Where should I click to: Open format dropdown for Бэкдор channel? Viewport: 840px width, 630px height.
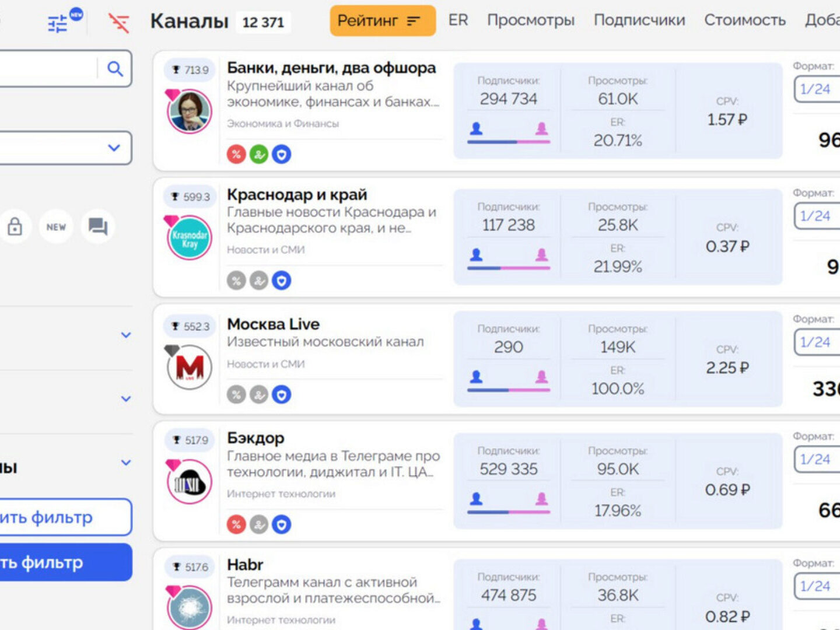[x=817, y=460]
